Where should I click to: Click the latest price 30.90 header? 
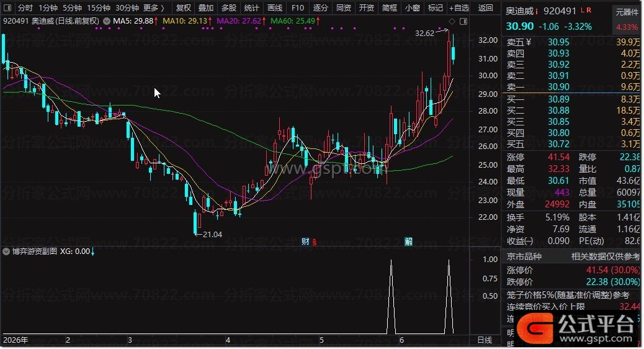tap(519, 26)
